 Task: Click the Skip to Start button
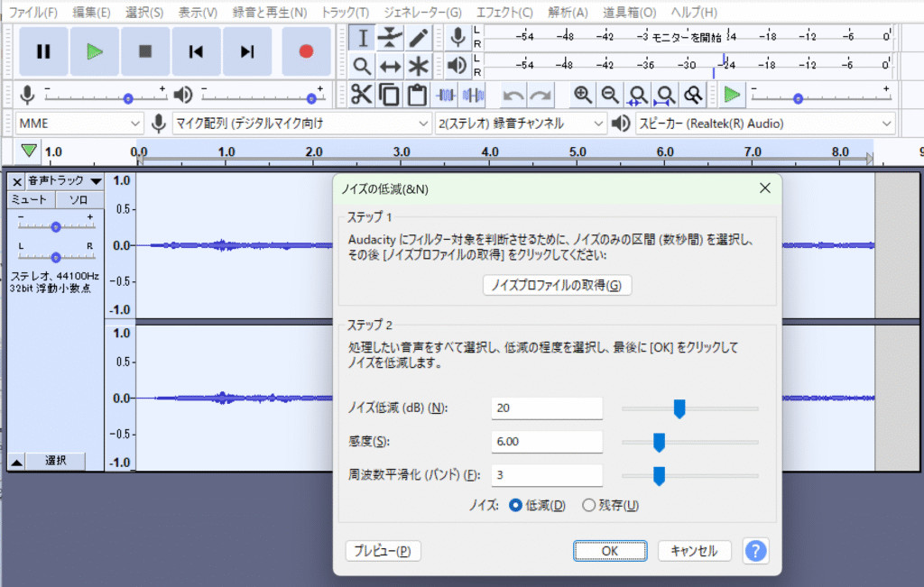196,51
